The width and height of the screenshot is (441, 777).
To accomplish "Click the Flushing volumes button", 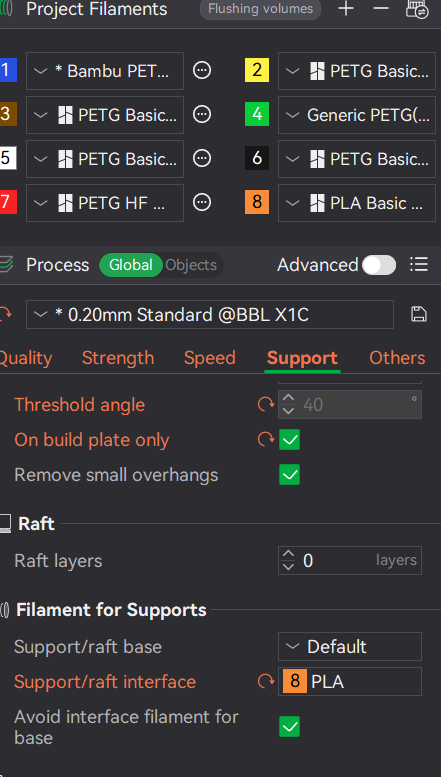I will [261, 9].
